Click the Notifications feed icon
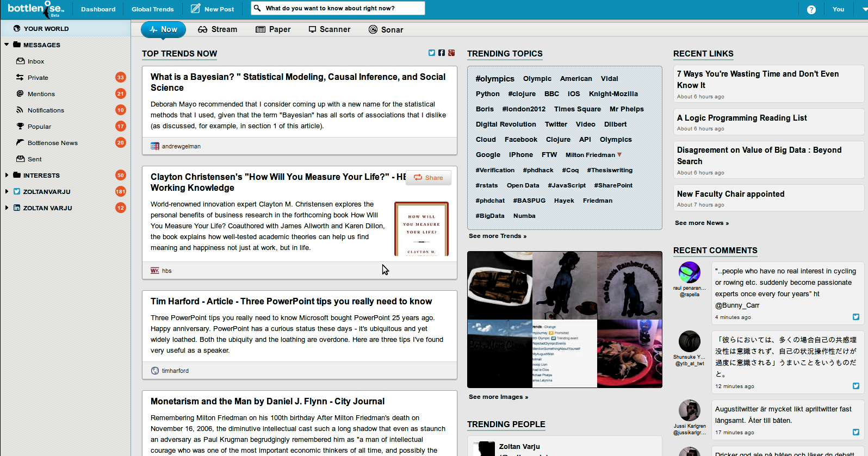 tap(20, 110)
